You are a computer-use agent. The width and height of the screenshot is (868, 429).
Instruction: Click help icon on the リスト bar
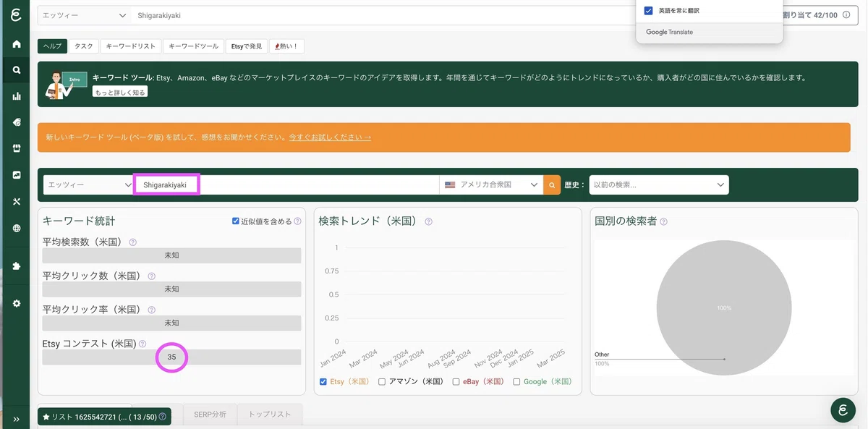(x=163, y=417)
